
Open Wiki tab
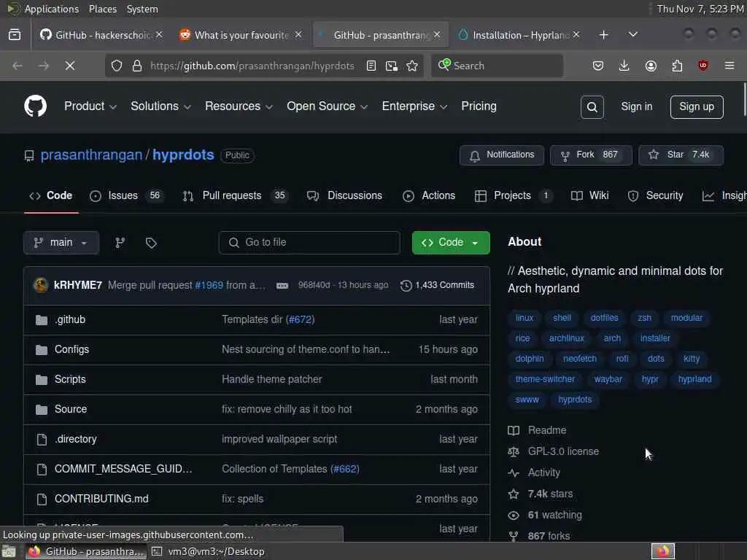tap(589, 195)
